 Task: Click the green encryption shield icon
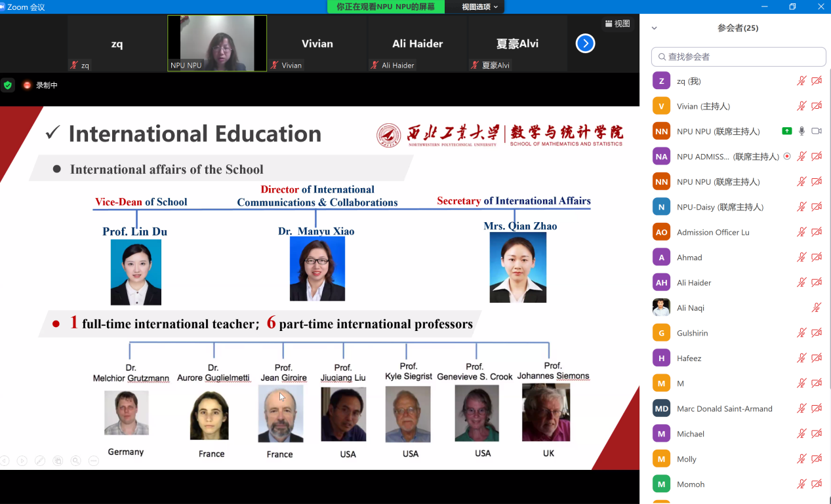[x=8, y=85]
